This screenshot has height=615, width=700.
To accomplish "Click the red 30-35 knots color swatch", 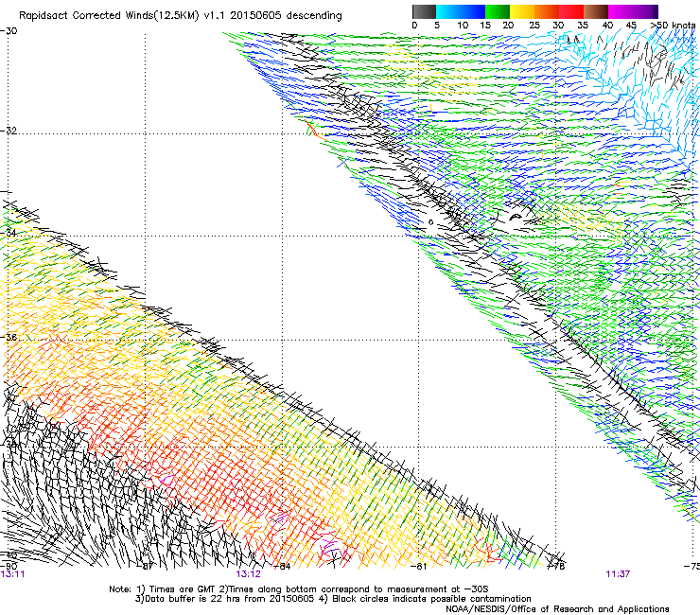I will pos(571,11).
